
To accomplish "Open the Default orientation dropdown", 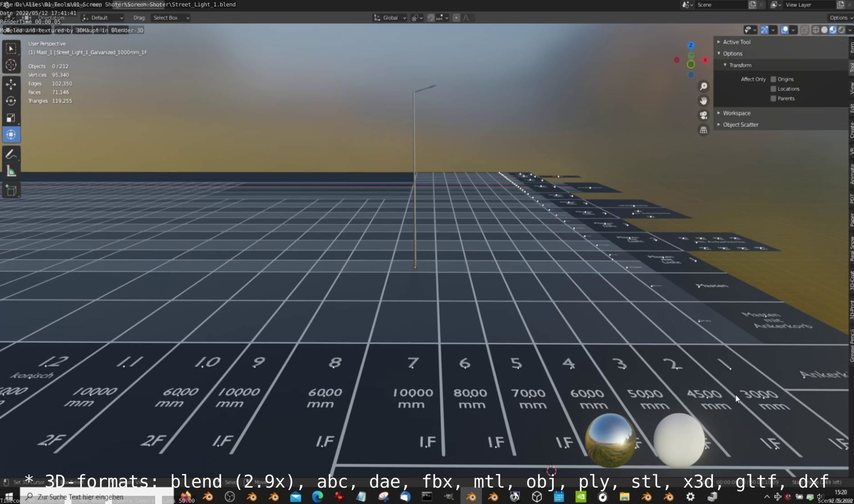I will coord(102,18).
